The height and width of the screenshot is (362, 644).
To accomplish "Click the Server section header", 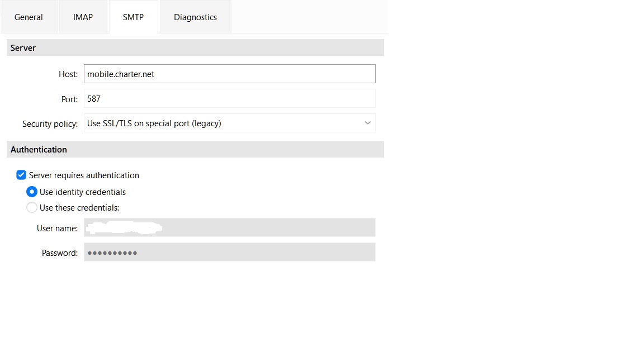I will [x=195, y=47].
